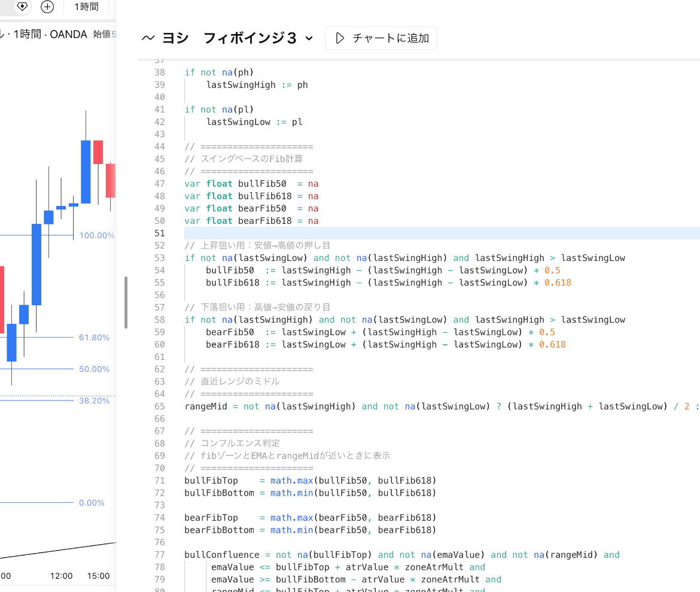Expand the script name dropdown chevron
This screenshot has height=592, width=700.
309,38
